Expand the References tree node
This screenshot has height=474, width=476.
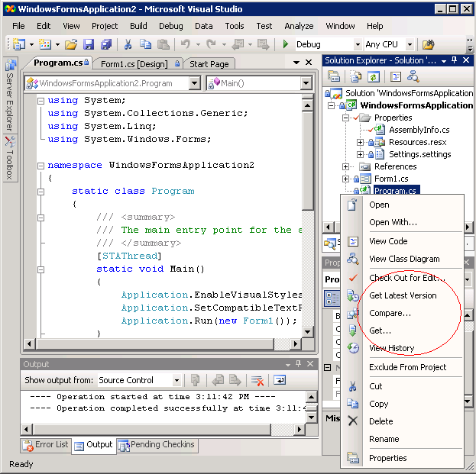pyautogui.click(x=346, y=166)
